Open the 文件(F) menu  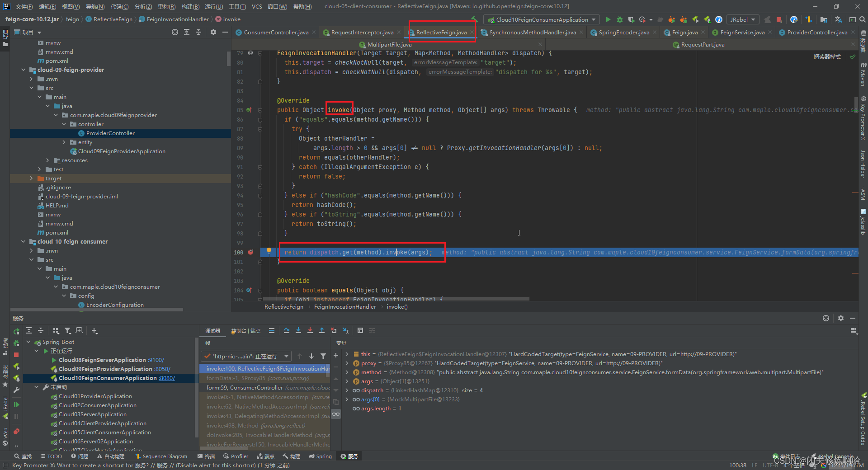pos(24,6)
